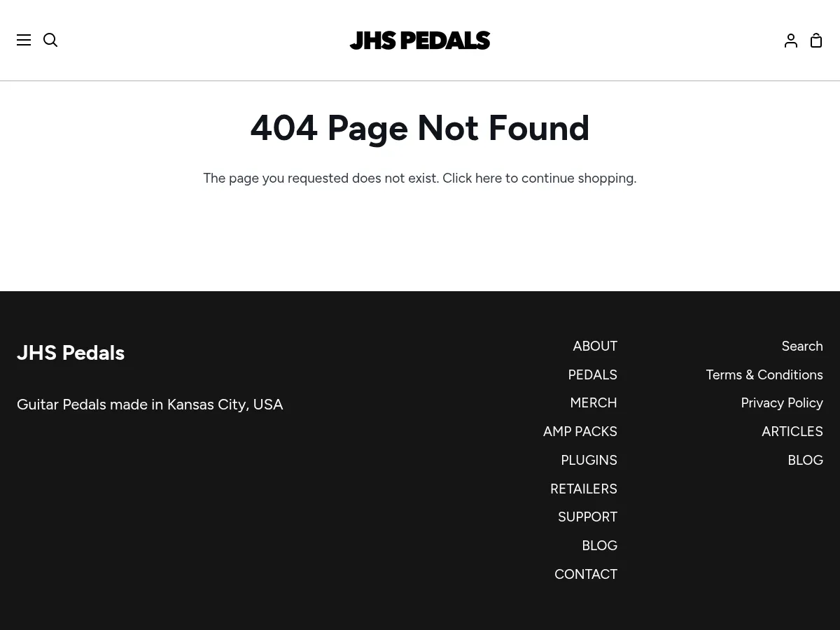View the Privacy Policy link
Image resolution: width=840 pixels, height=630 pixels.
pos(781,403)
